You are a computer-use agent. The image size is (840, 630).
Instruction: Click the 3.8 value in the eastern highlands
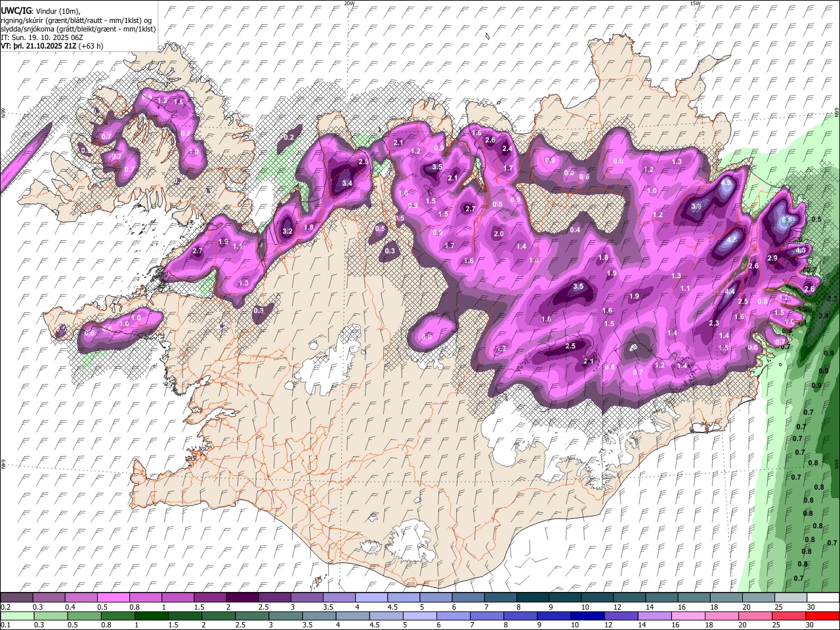tap(697, 206)
